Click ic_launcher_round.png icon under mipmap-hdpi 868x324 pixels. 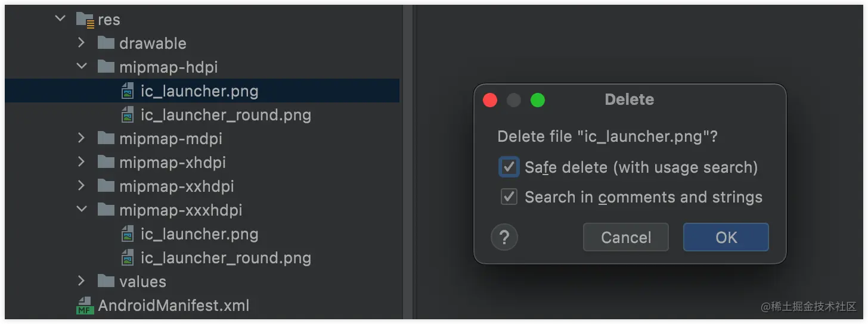(128, 115)
